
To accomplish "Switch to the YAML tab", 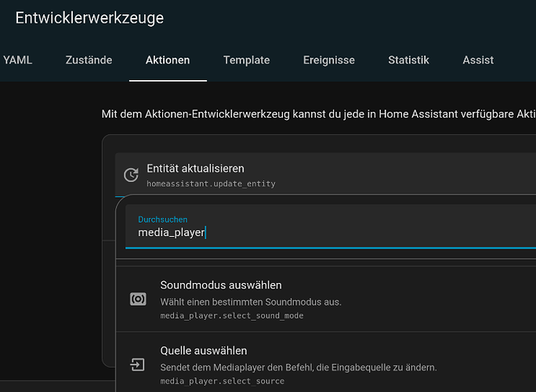I will (17, 60).
